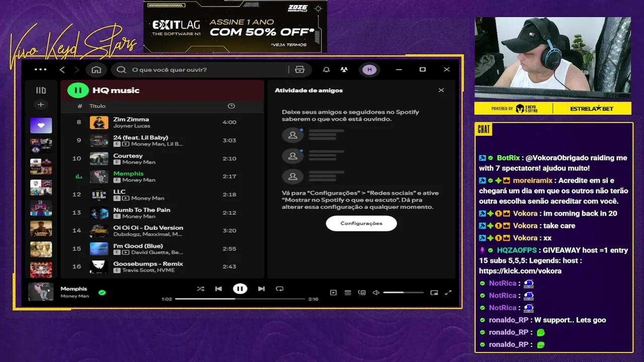Screen dimensions: 644x362
Task: Close the Atividade de amigos panel
Action: tap(441, 90)
